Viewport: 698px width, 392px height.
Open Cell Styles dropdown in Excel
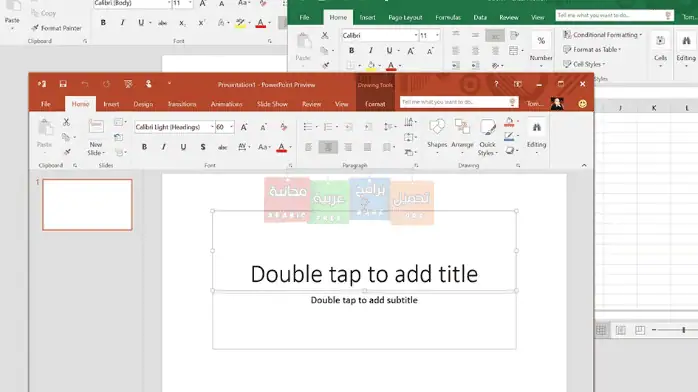pyautogui.click(x=584, y=64)
